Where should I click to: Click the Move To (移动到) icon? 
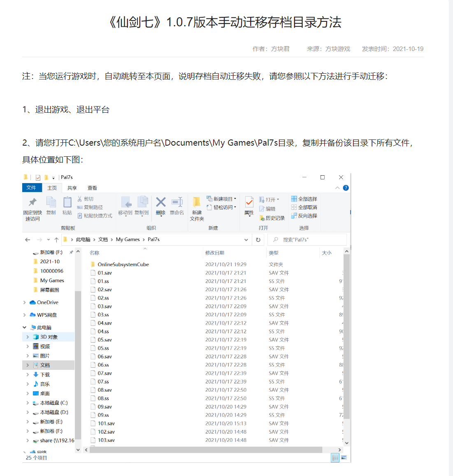pos(125,202)
